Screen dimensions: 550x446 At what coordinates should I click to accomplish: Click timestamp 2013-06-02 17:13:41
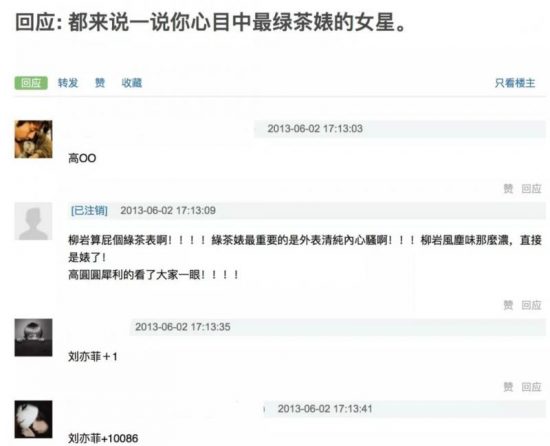(x=325, y=409)
